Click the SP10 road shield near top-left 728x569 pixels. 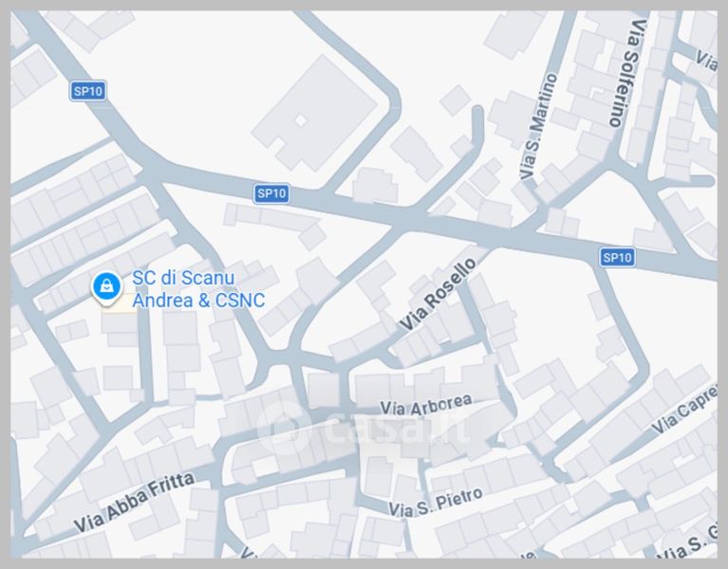tap(88, 91)
